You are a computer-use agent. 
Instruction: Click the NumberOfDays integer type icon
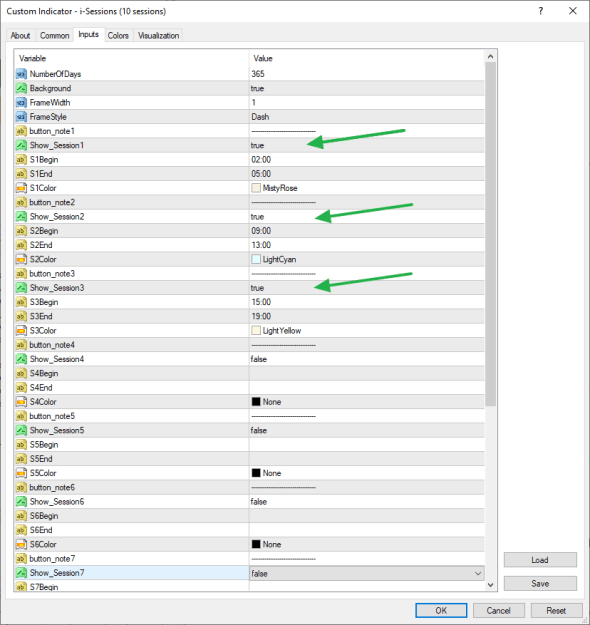pyautogui.click(x=21, y=74)
